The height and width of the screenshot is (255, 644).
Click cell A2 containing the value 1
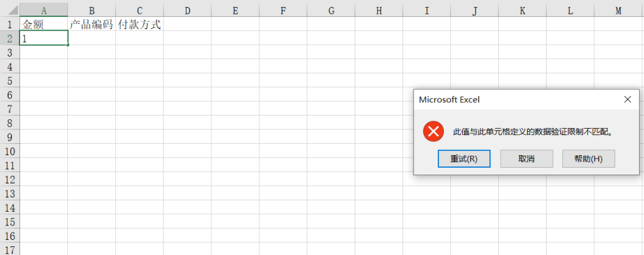[x=44, y=38]
